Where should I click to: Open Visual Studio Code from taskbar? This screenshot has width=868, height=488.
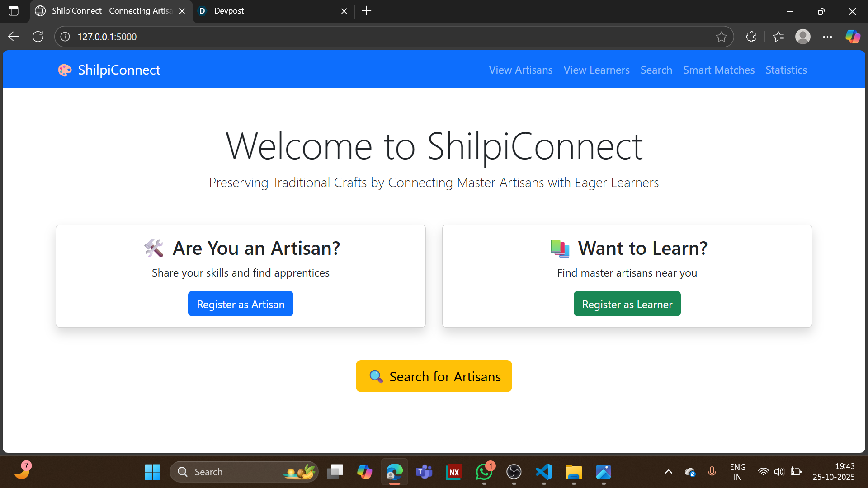point(544,472)
